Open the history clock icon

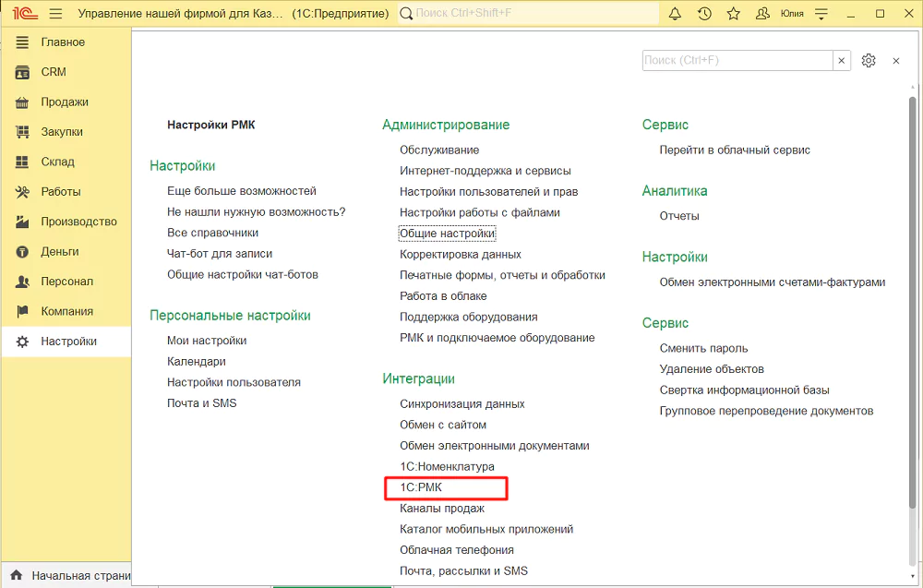(x=704, y=13)
